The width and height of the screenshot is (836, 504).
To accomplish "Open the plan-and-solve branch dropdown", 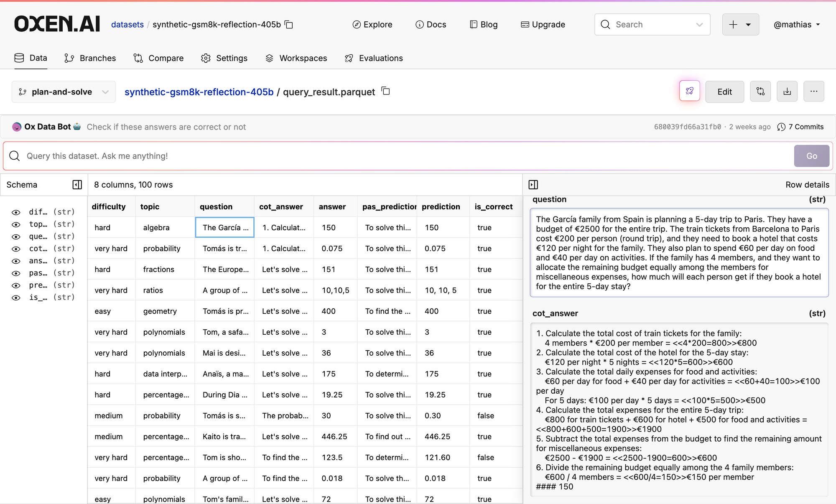I will (x=64, y=92).
